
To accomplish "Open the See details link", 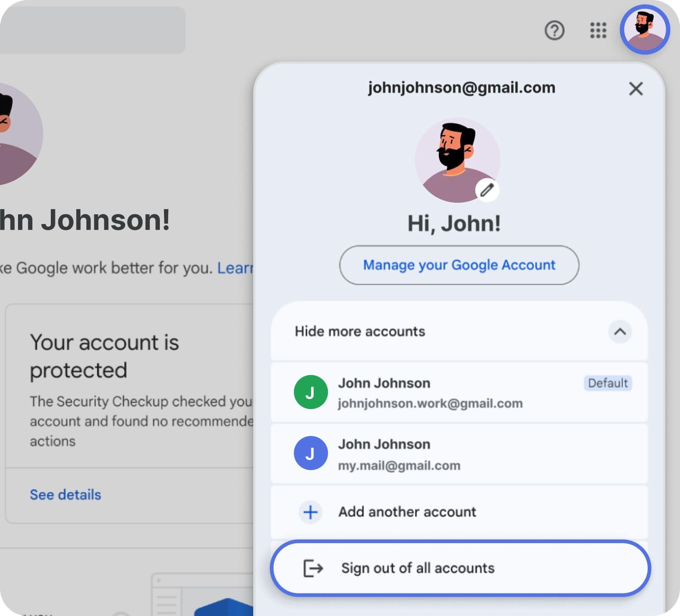I will [x=66, y=495].
